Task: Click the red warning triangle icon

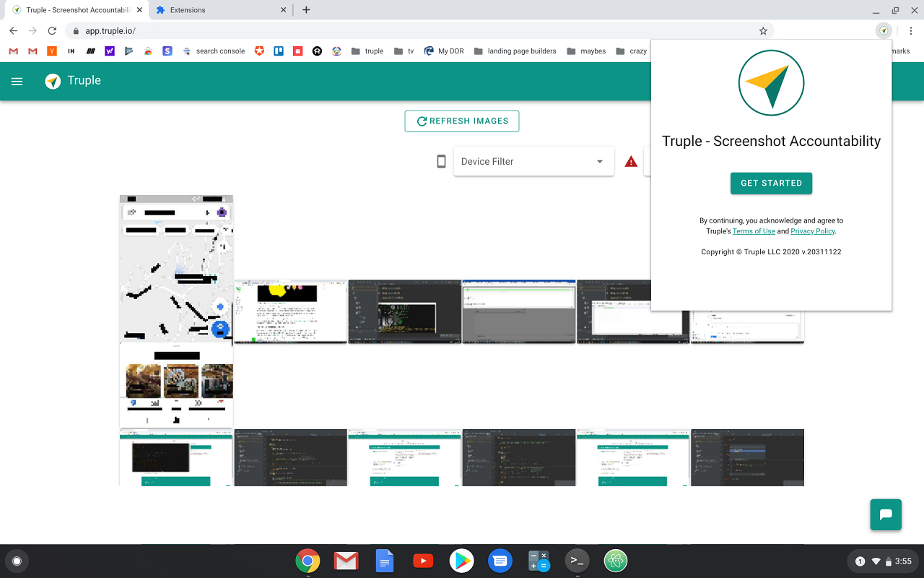Action: [631, 161]
